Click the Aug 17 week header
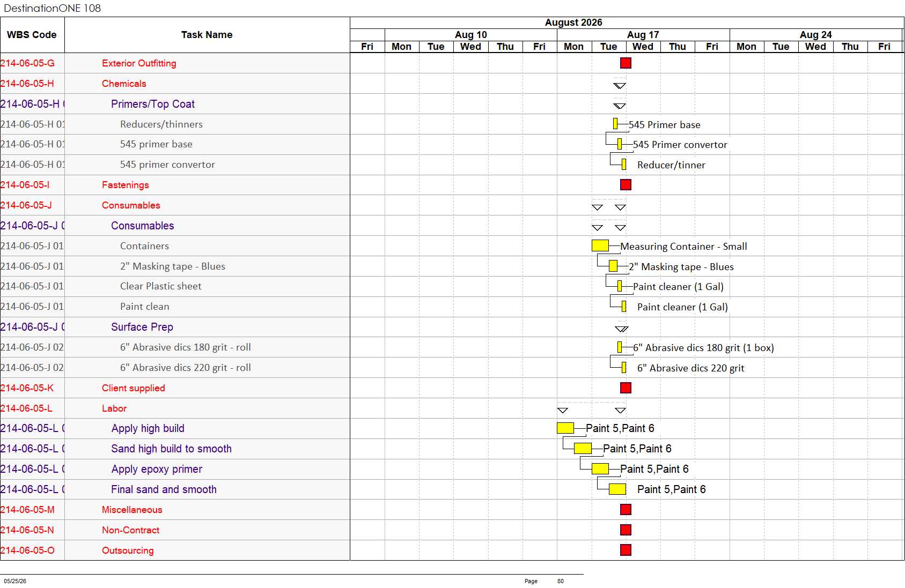The image size is (905, 588). (x=643, y=35)
